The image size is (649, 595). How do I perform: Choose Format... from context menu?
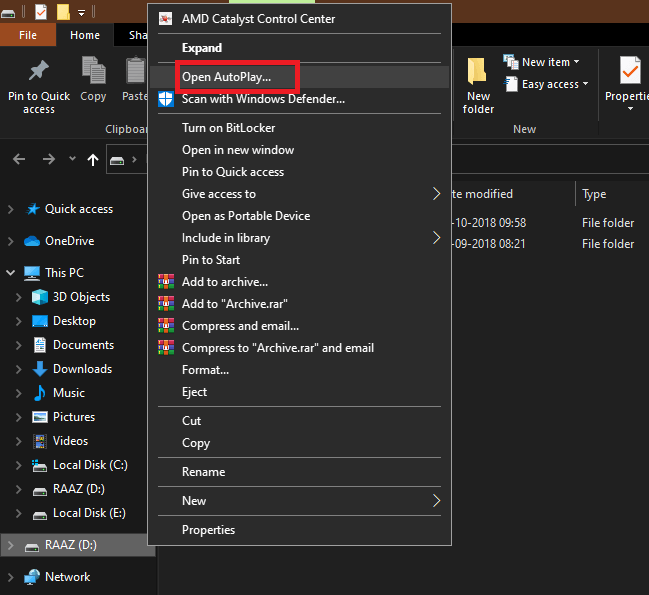pyautogui.click(x=299, y=369)
